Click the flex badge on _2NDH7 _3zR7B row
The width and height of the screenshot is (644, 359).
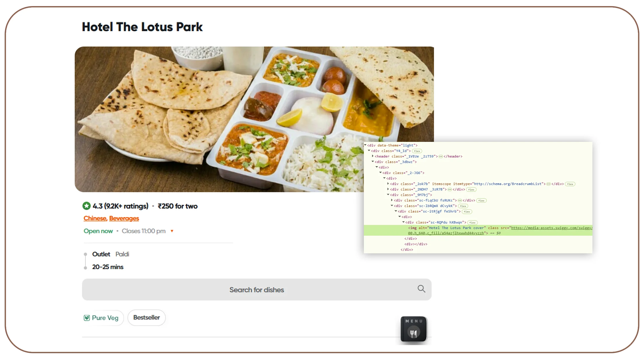pos(471,190)
